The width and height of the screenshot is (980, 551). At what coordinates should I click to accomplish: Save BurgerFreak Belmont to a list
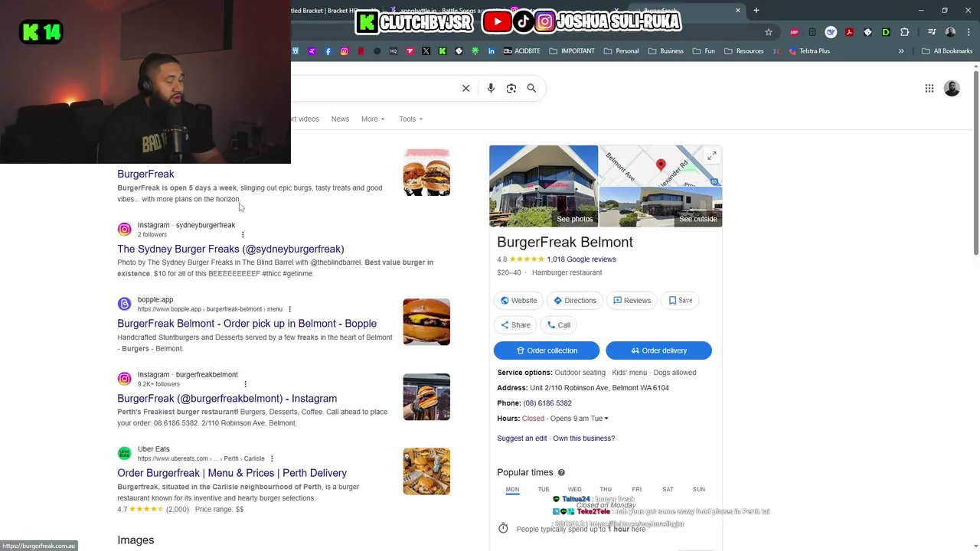(680, 301)
